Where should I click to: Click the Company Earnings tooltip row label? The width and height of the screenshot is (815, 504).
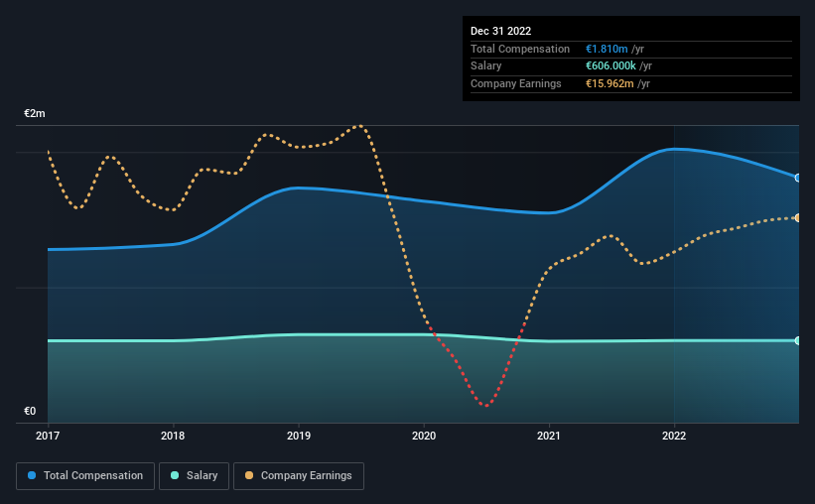515,83
